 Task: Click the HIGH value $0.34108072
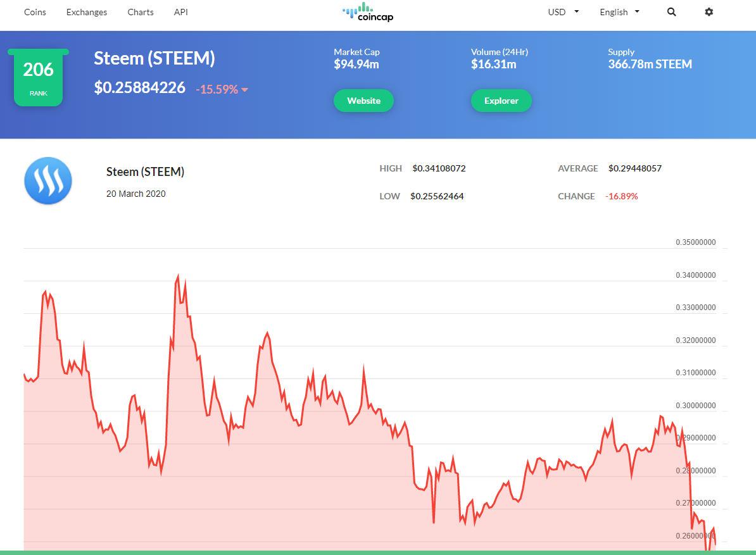click(x=439, y=168)
